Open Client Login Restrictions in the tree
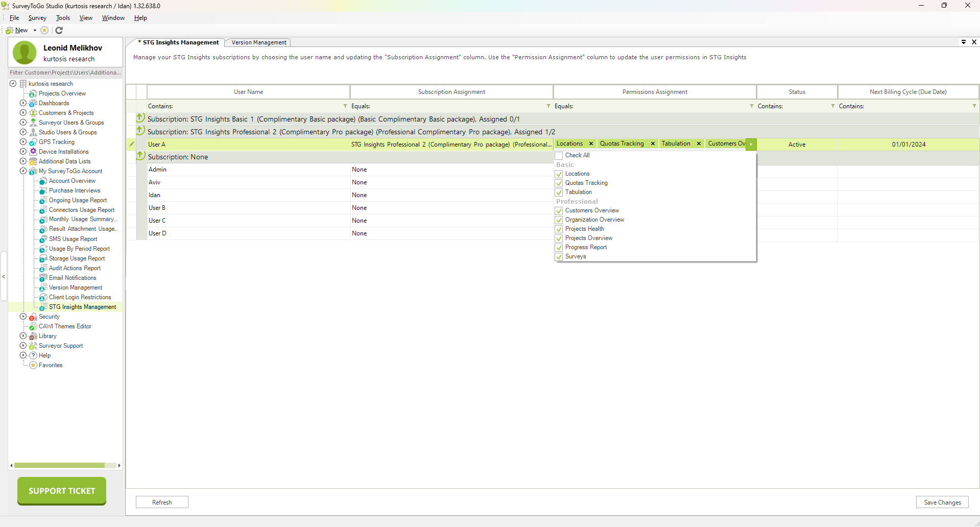The width and height of the screenshot is (980, 527). (x=80, y=297)
